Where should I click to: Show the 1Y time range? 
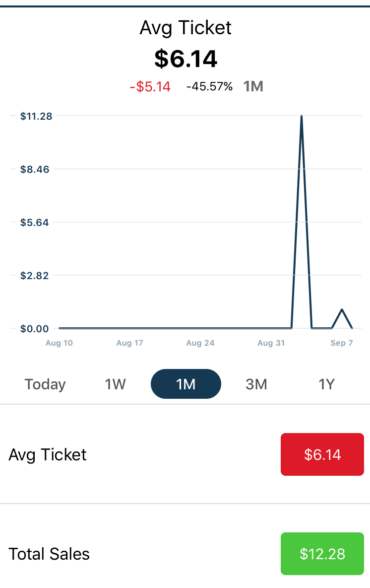(326, 384)
